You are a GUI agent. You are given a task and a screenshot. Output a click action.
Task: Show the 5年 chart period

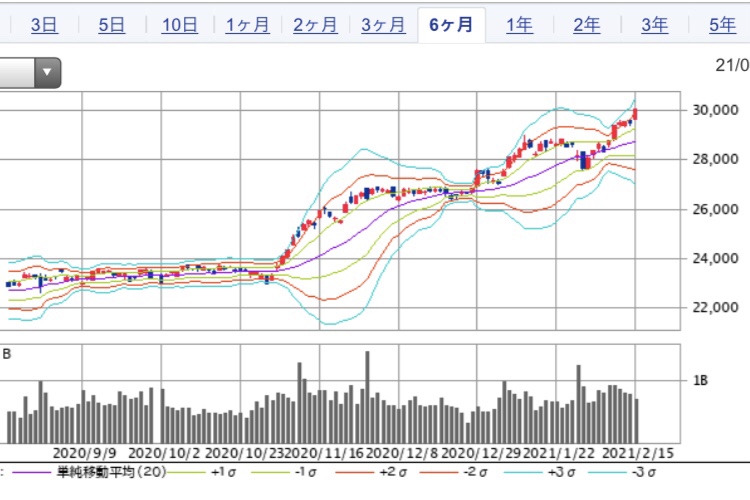point(722,24)
